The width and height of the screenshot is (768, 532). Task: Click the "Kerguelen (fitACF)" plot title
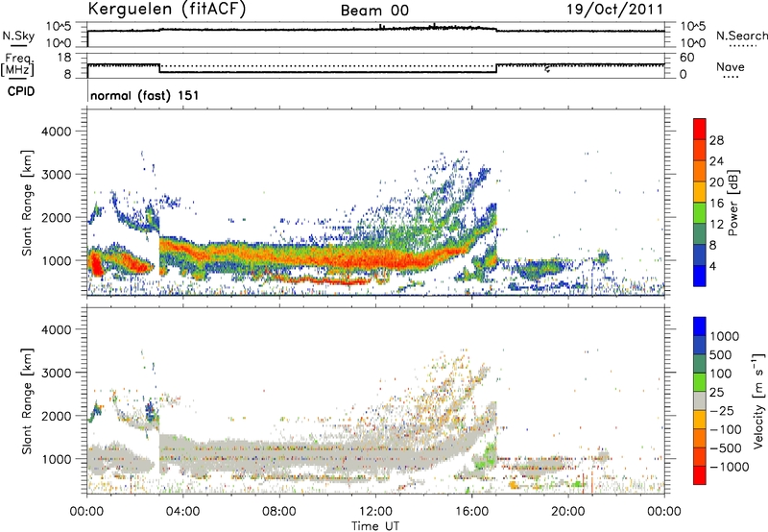coord(167,9)
